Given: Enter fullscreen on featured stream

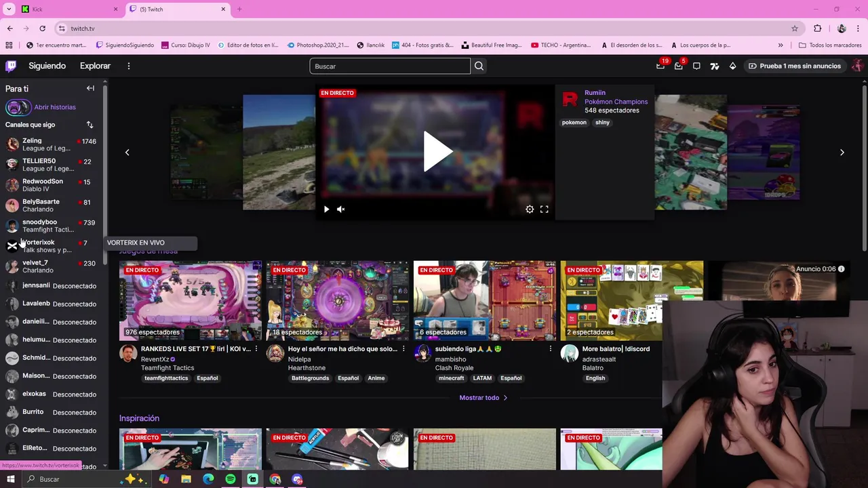Looking at the screenshot, I should tap(544, 209).
